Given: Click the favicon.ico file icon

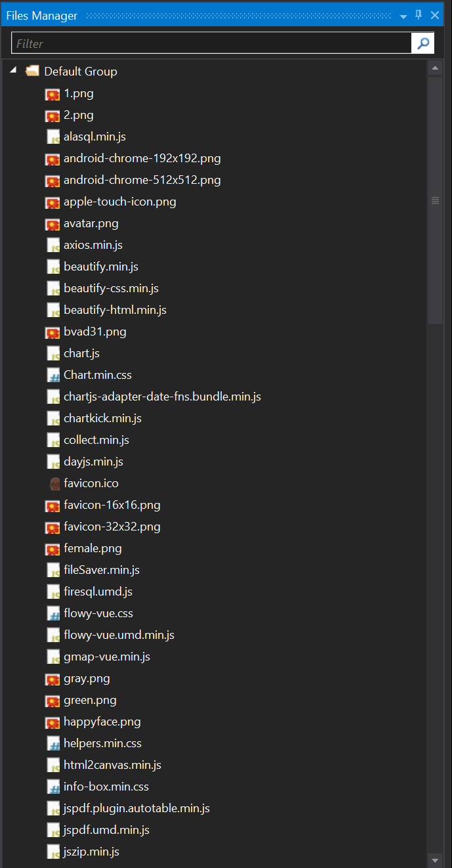Looking at the screenshot, I should [x=54, y=484].
